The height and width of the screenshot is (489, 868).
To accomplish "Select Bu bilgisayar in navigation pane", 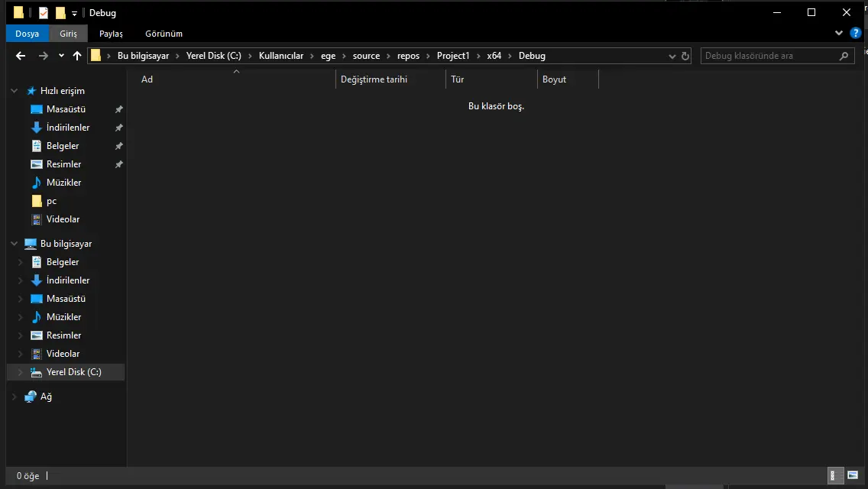I will click(66, 244).
